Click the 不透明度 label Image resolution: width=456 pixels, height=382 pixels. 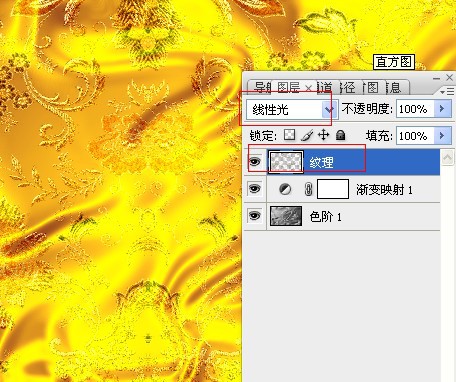pos(367,109)
